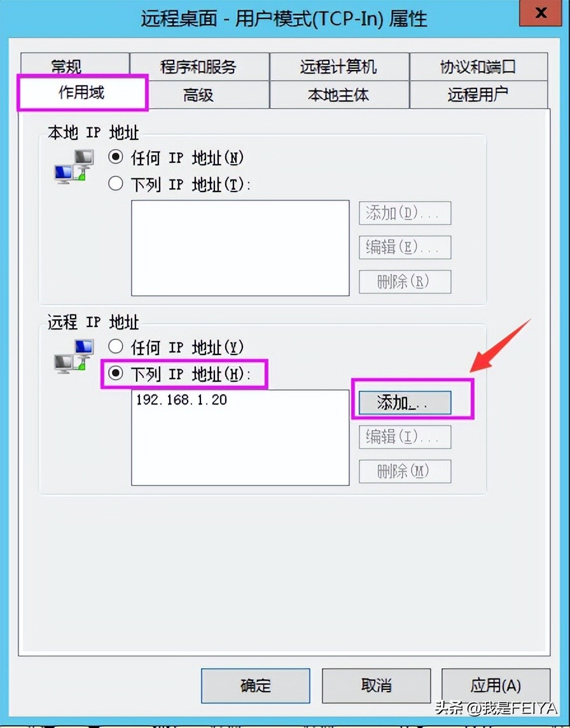Click the remote IP address network icon
The image size is (570, 728).
(x=74, y=356)
